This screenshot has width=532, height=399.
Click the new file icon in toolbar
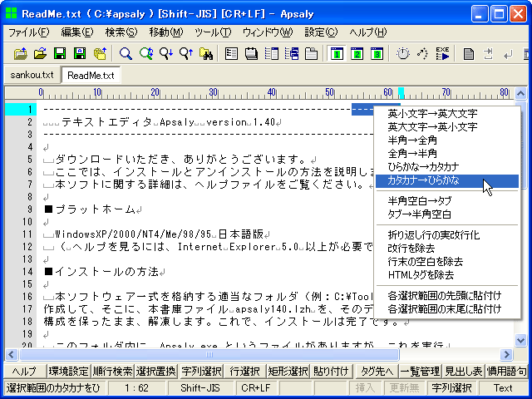(x=19, y=54)
